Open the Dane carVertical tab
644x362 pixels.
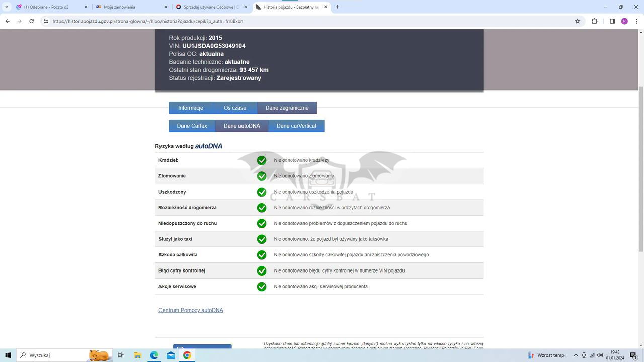click(x=296, y=126)
